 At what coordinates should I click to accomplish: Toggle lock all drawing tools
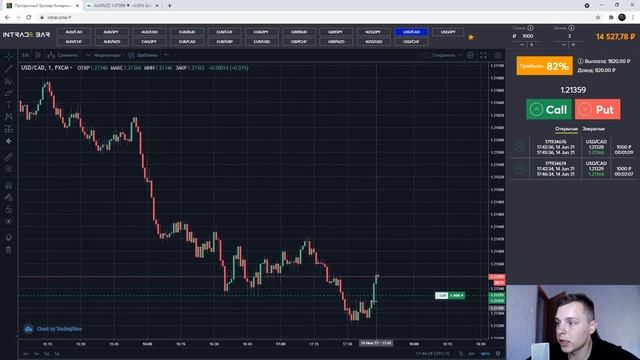click(x=9, y=209)
